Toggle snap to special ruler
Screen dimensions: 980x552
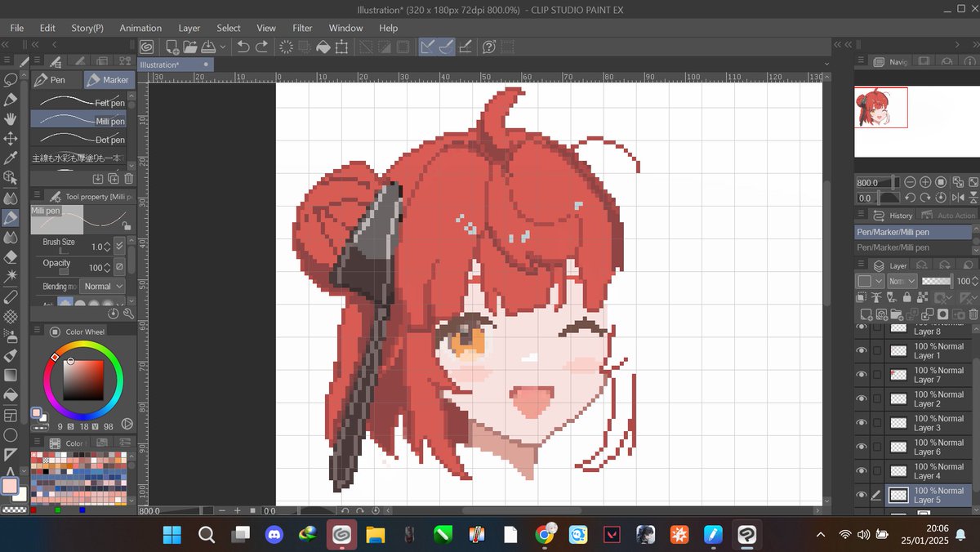click(446, 47)
